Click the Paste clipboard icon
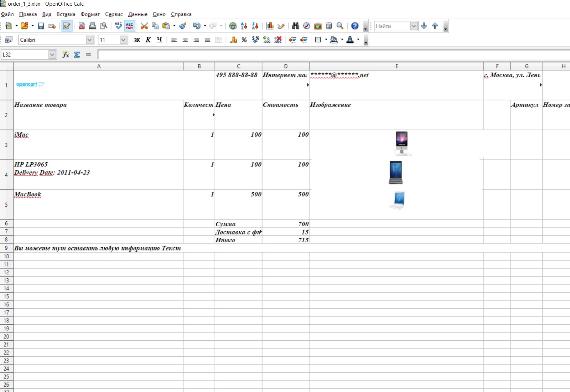570x392 pixels. pos(166,26)
